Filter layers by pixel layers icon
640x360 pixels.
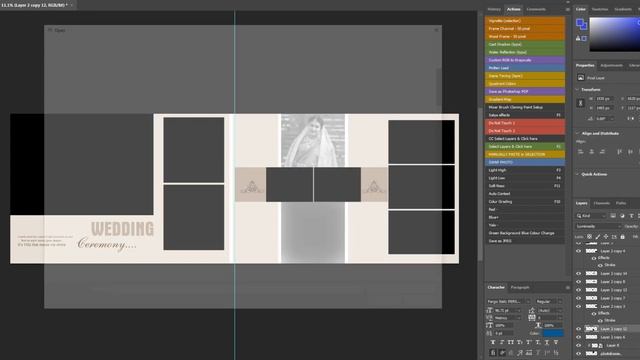pyautogui.click(x=613, y=216)
